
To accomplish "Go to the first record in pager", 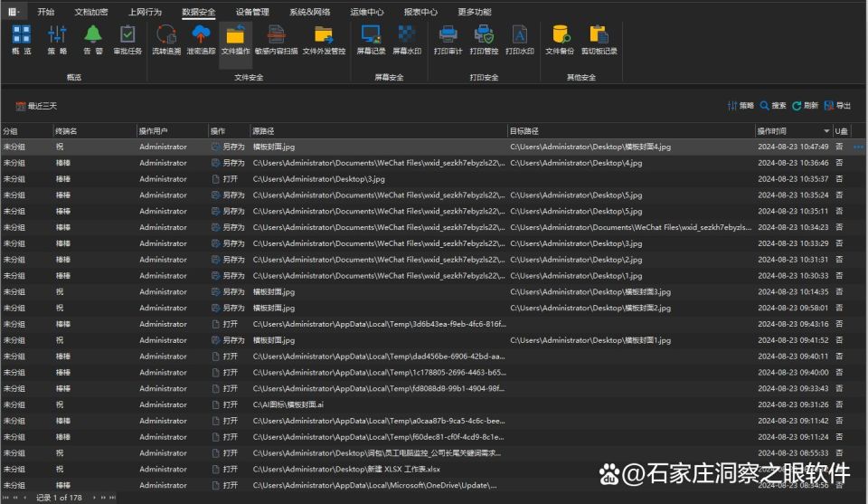I will [x=6, y=498].
